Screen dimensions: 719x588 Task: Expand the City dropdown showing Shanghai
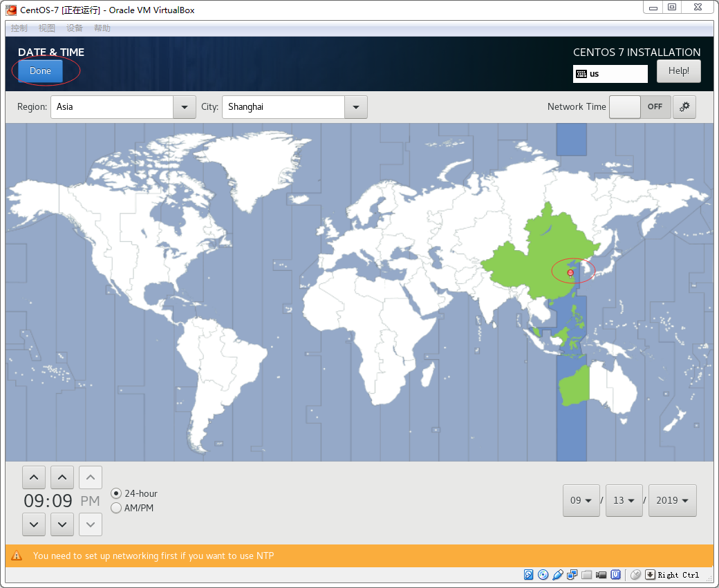pyautogui.click(x=355, y=107)
